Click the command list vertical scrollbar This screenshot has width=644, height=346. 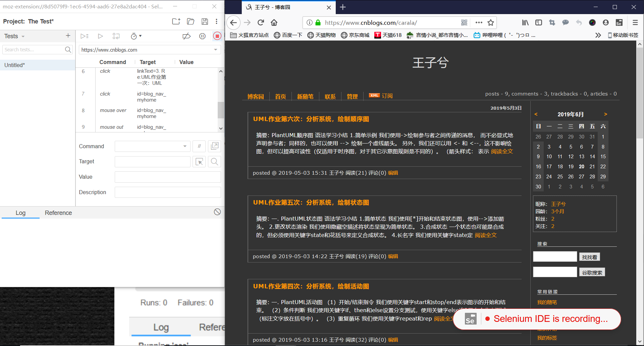(221, 110)
